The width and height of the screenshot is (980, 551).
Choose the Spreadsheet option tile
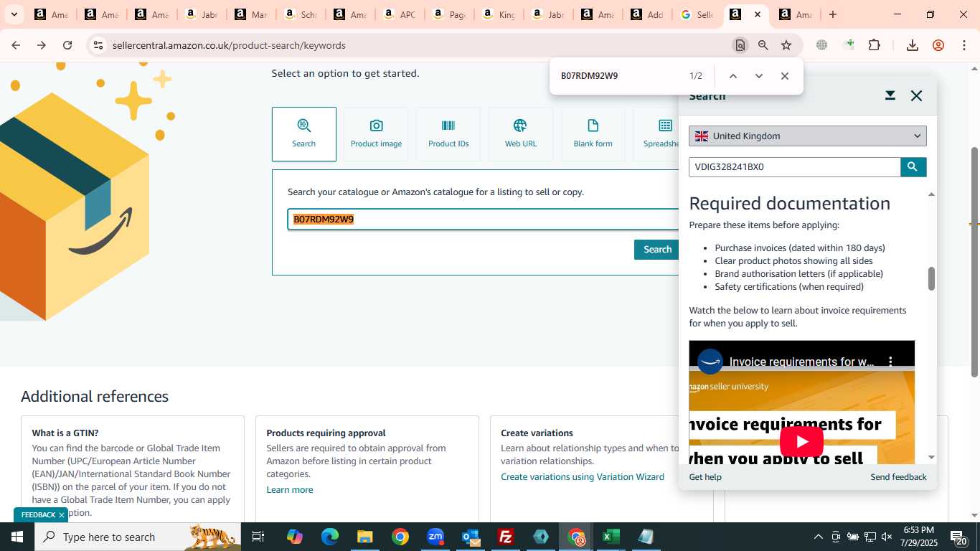656,134
